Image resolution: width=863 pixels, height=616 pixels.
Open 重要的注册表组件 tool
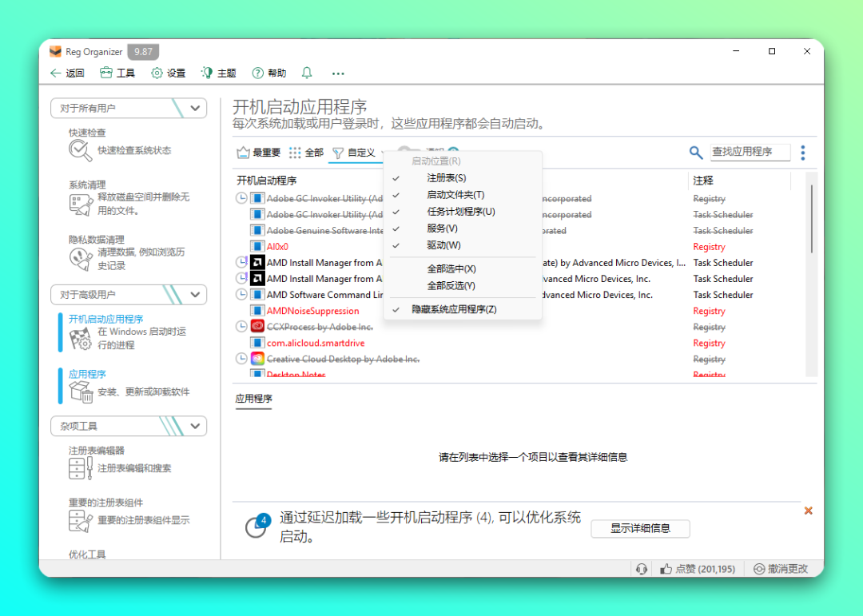tap(129, 515)
